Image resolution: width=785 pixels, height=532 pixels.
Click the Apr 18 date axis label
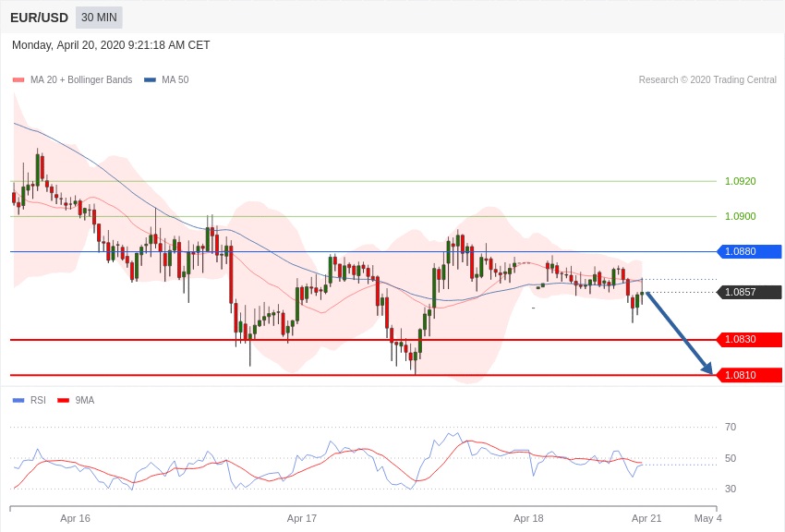pos(528,518)
